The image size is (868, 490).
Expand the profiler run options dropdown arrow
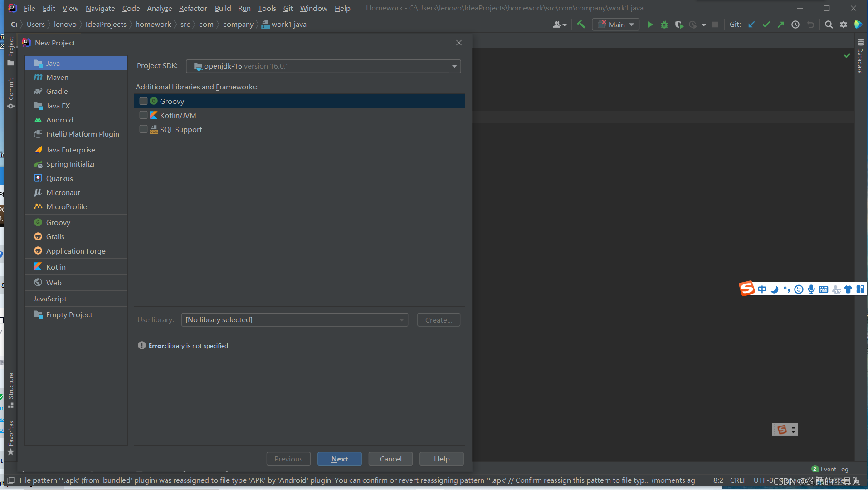coord(703,25)
